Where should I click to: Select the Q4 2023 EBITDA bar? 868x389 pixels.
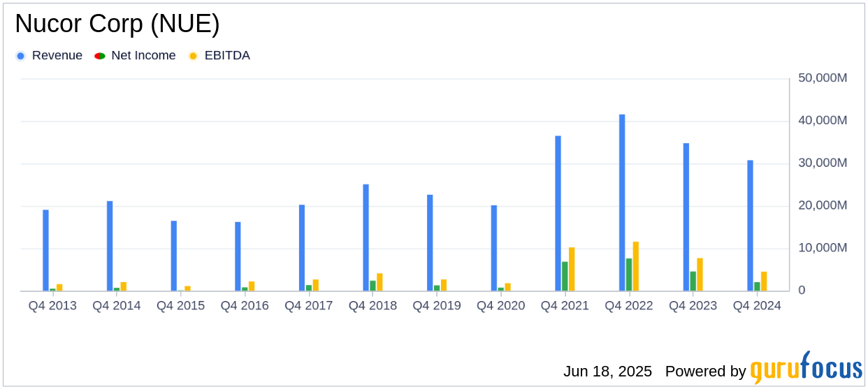click(700, 274)
